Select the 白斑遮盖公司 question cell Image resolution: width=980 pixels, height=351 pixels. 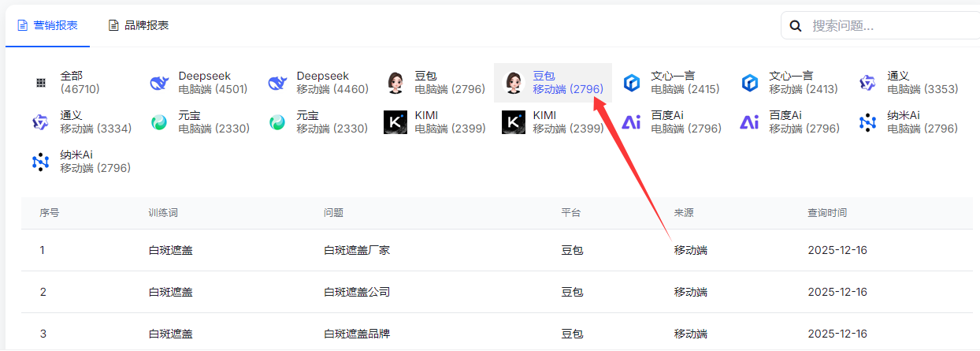(x=357, y=292)
